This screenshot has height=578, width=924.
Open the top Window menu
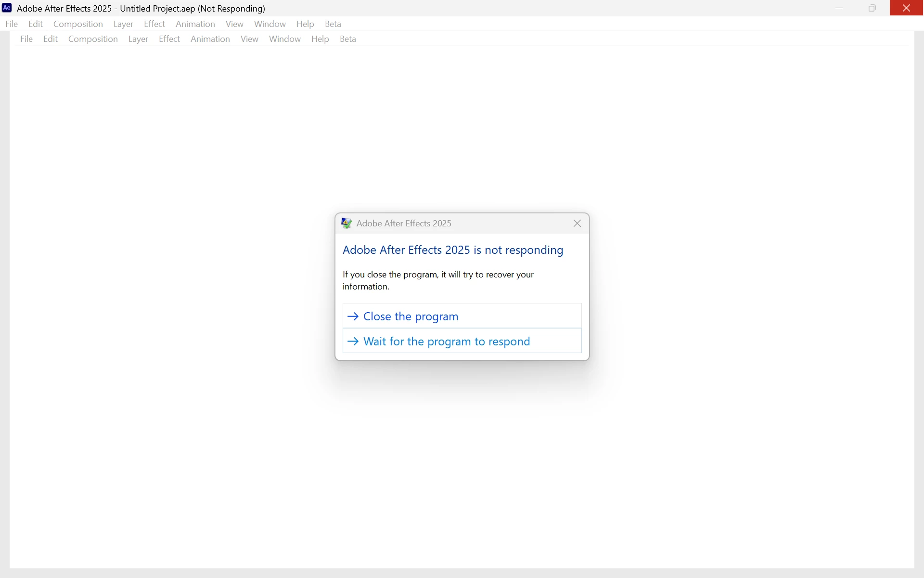269,24
